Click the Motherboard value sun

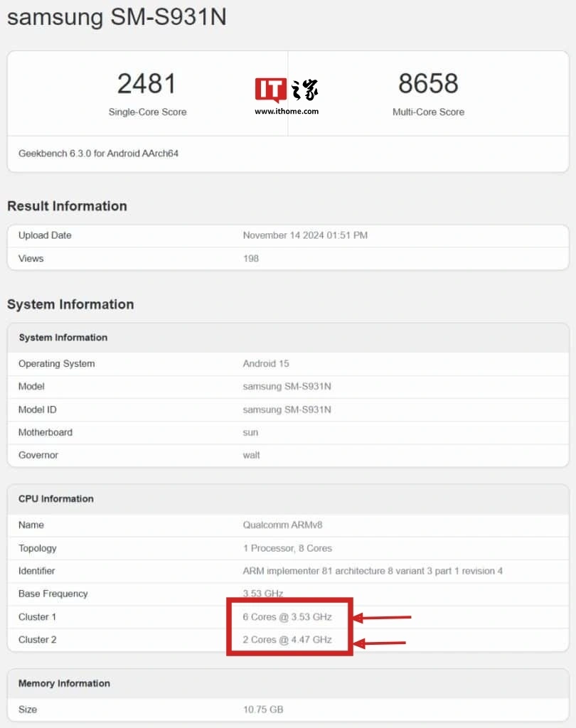click(x=250, y=432)
